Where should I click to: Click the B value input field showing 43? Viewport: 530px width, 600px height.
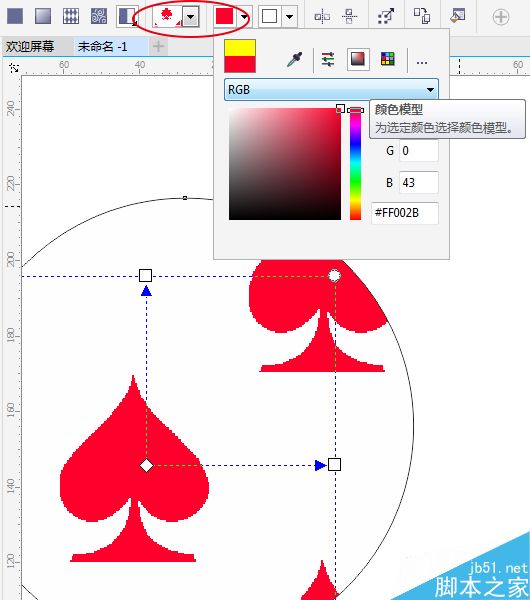pyautogui.click(x=419, y=183)
